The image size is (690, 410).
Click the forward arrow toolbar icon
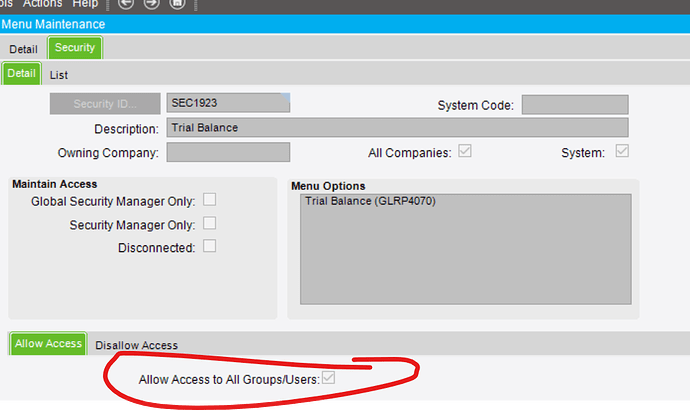[x=152, y=4]
